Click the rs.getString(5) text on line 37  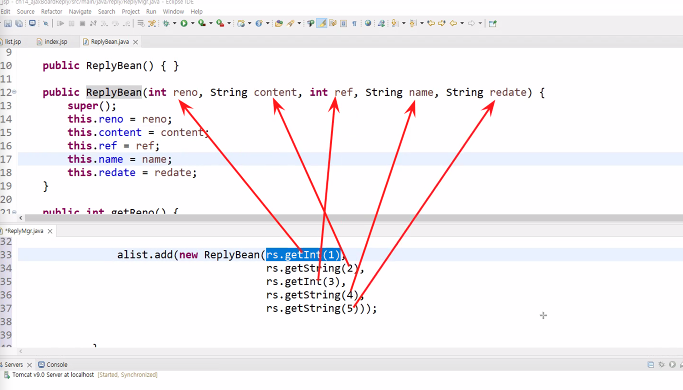[312, 309]
